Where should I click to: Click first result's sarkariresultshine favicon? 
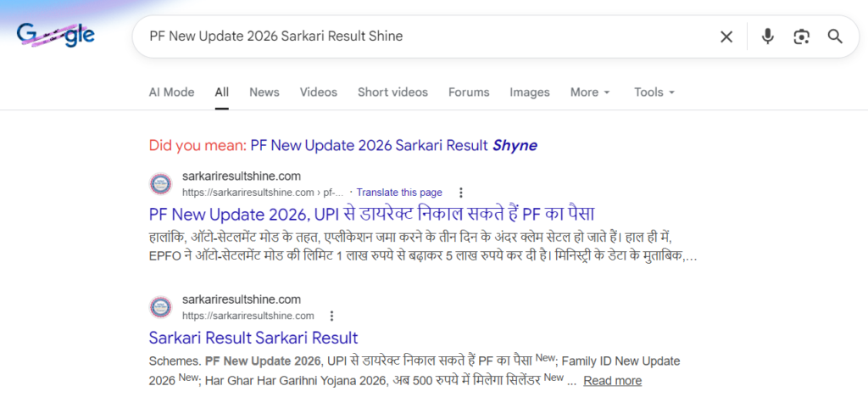click(x=160, y=184)
